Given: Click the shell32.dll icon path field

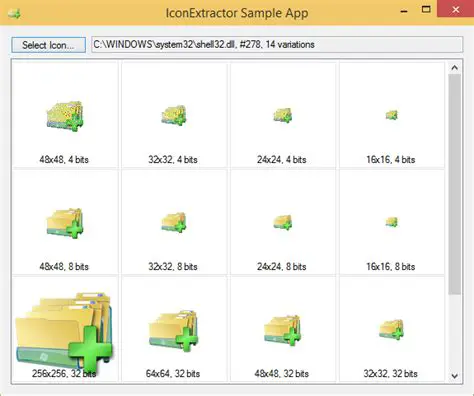Looking at the screenshot, I should click(x=277, y=45).
